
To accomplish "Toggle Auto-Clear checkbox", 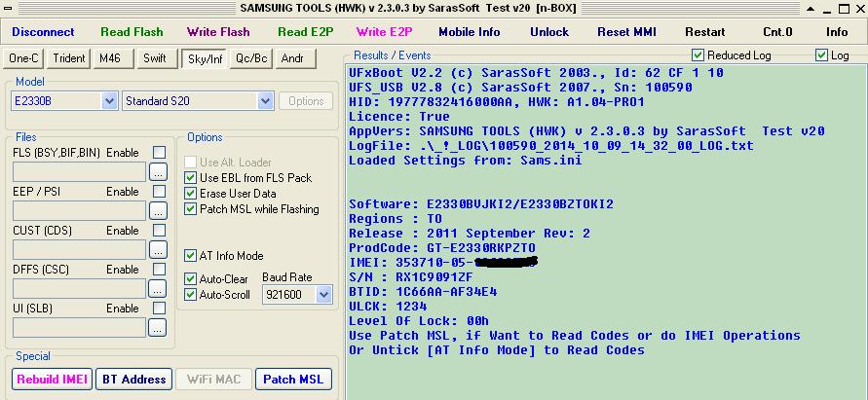I will pyautogui.click(x=190, y=279).
